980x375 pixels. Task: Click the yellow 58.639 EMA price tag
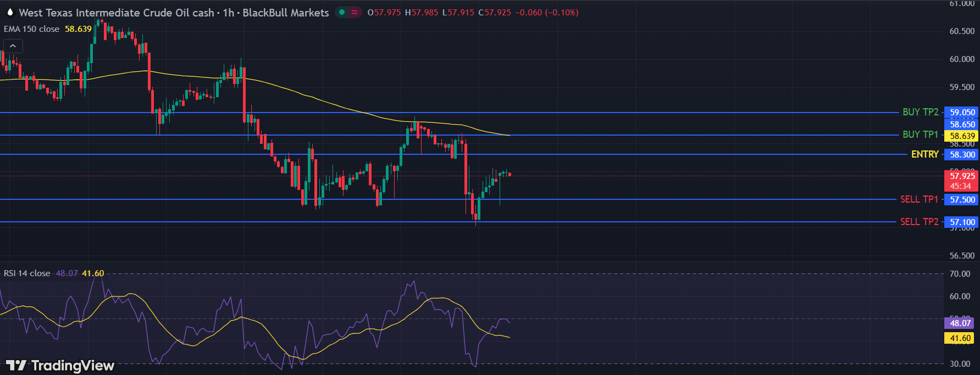pos(962,136)
